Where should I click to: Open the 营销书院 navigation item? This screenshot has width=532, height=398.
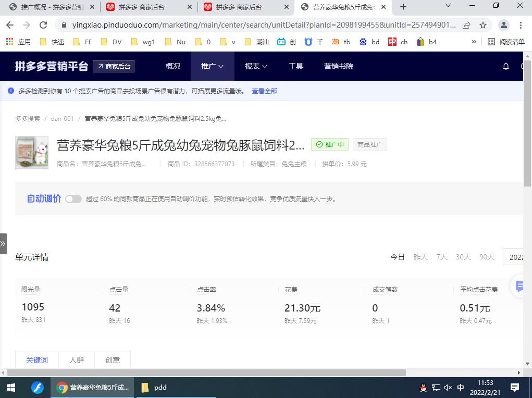click(339, 66)
